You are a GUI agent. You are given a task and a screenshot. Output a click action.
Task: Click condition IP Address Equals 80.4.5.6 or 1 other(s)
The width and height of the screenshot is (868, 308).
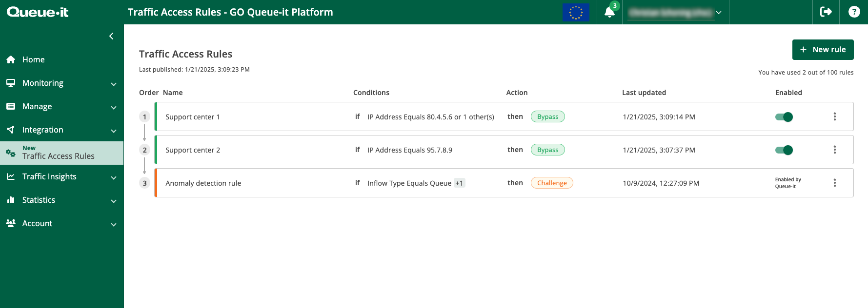pyautogui.click(x=431, y=117)
